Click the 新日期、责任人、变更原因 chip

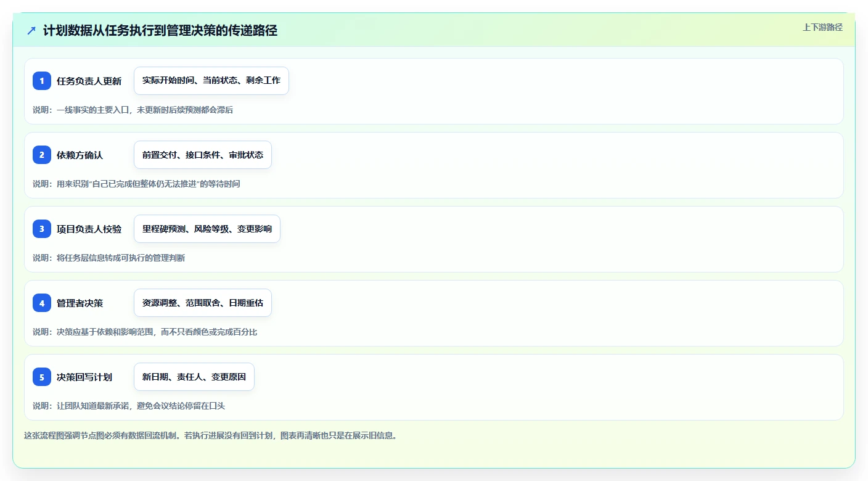coord(194,377)
